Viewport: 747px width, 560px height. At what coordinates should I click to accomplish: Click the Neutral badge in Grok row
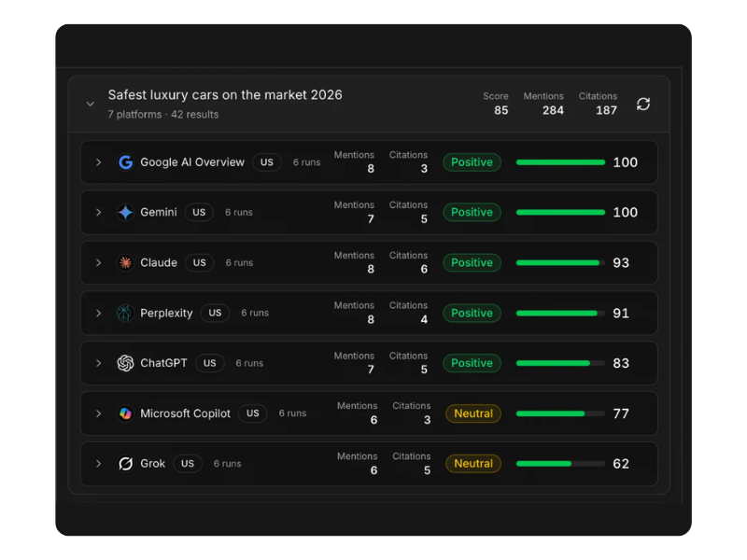473,463
